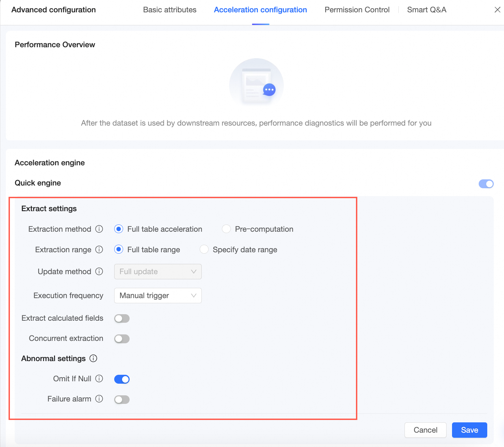Click the performance overview illustration

pos(256,82)
